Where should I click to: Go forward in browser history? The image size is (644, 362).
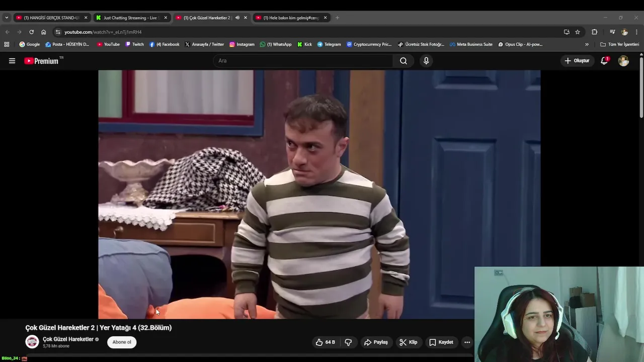point(19,32)
